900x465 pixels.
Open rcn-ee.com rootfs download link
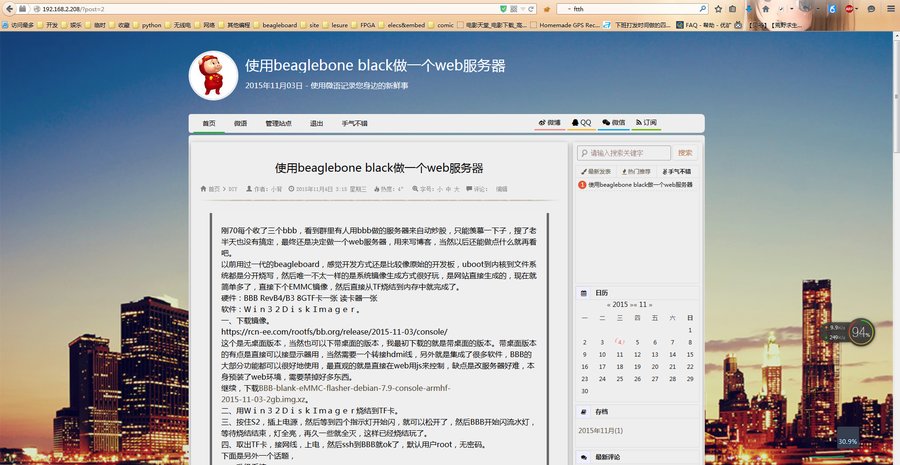point(333,331)
